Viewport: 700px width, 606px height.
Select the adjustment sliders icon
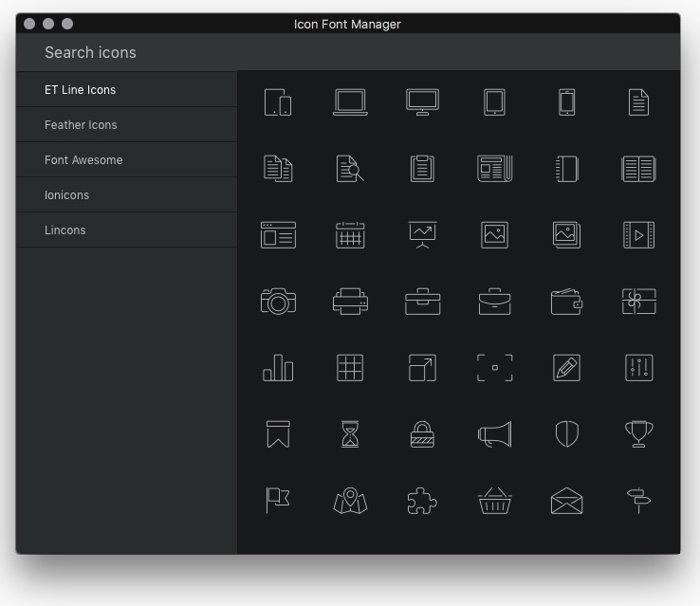(639, 368)
